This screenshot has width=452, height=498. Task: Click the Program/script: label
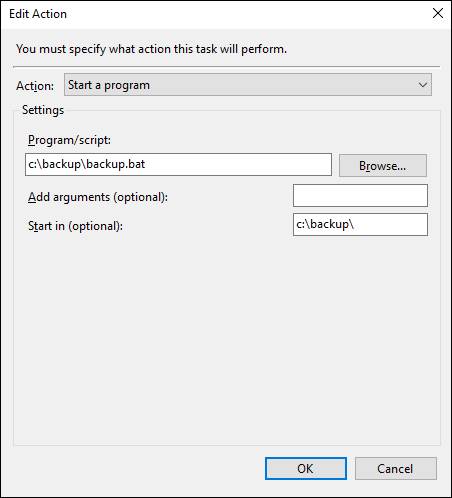pyautogui.click(x=69, y=140)
